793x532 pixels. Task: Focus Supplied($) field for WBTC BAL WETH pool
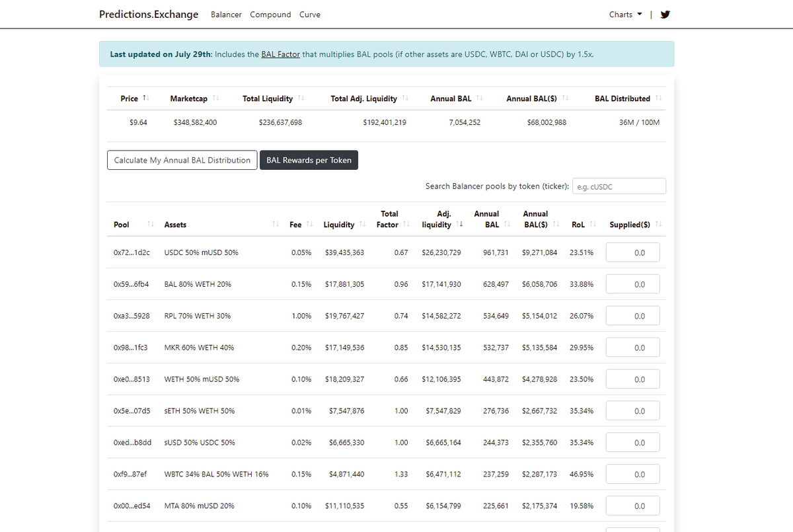coord(633,475)
